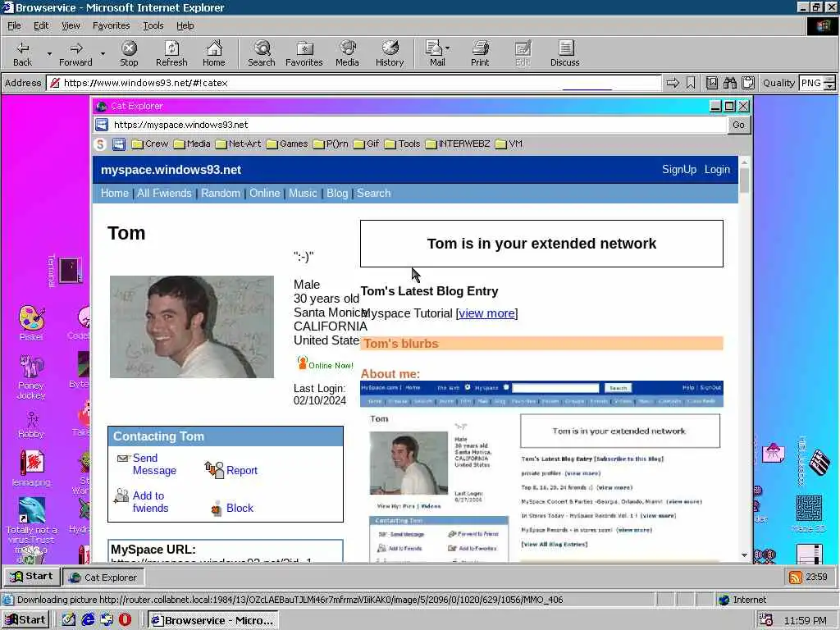Click the Print toolbar icon

480,53
